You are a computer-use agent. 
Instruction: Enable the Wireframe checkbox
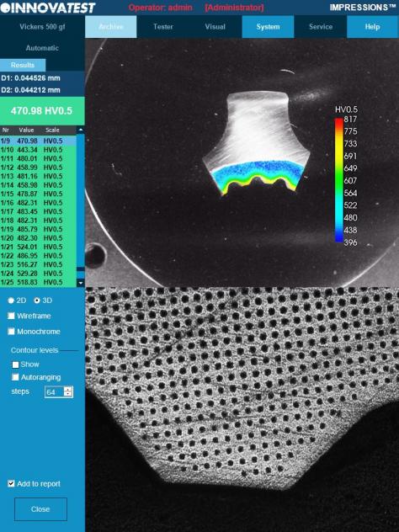click(x=11, y=316)
